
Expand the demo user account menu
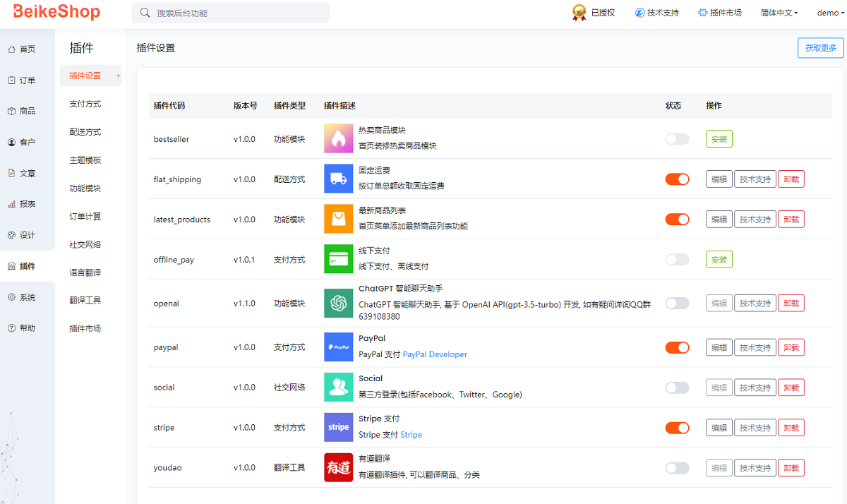click(x=829, y=13)
